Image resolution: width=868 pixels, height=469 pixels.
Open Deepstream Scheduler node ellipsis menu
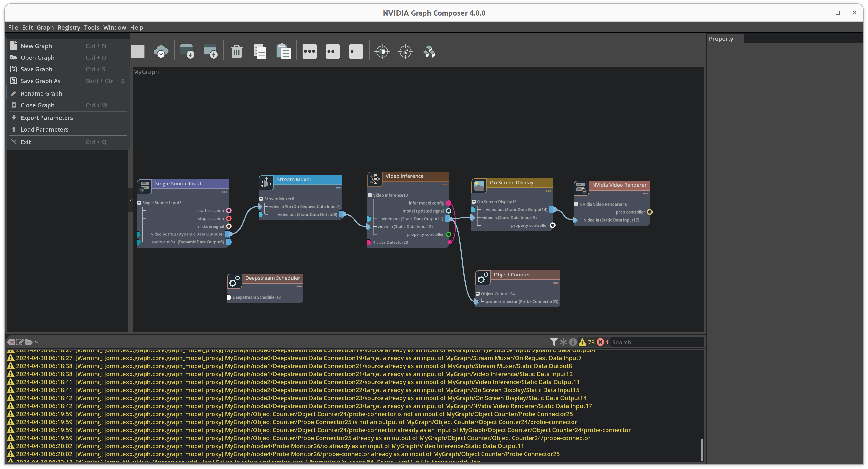(299, 286)
